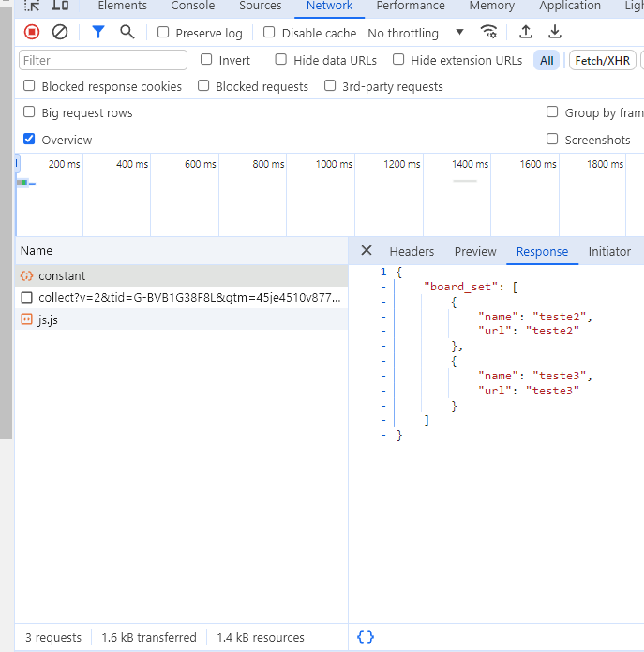Filter by Fetch/XHR requests
Viewport: 644px width, 652px height.
(603, 61)
